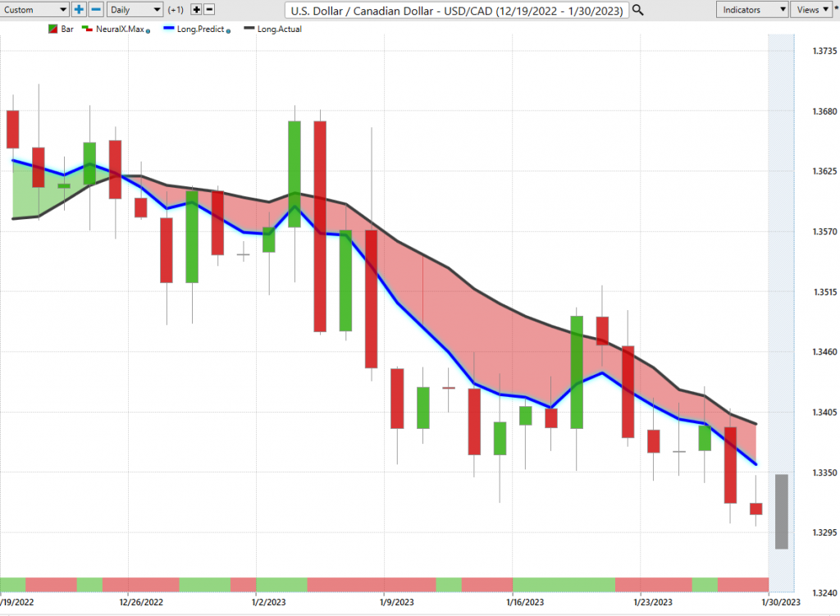Click the 1.3625 price axis label
Image resolution: width=840 pixels, height=616 pixels.
click(x=824, y=171)
